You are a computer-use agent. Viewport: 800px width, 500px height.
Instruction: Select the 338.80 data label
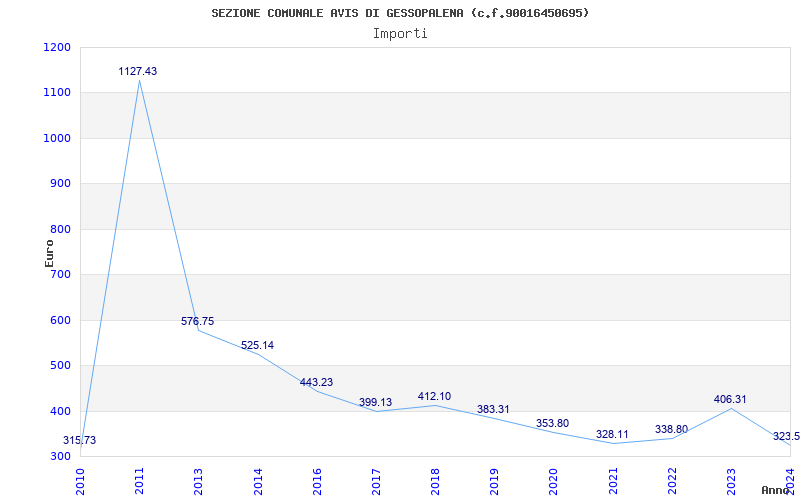click(x=671, y=430)
